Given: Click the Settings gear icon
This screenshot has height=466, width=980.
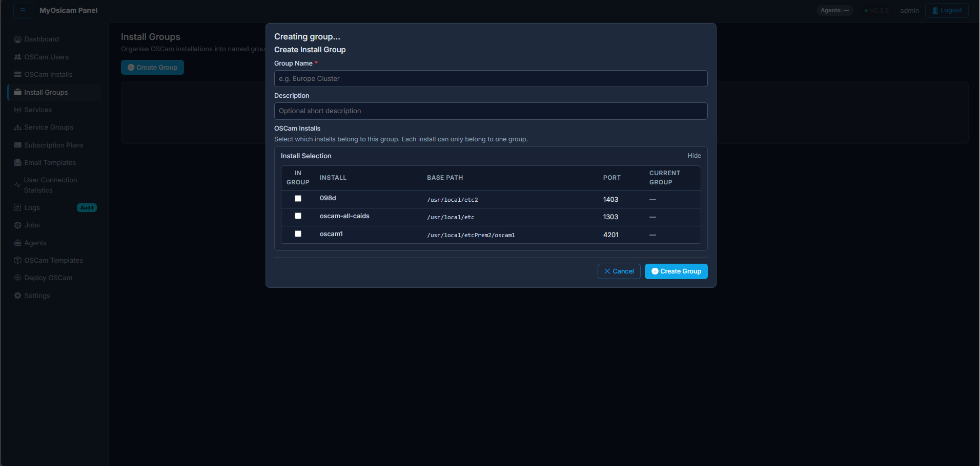Looking at the screenshot, I should [x=17, y=295].
